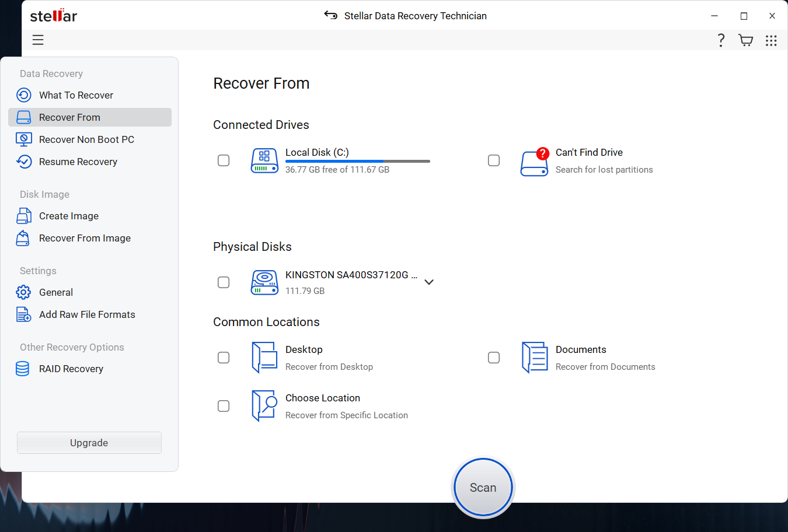
Task: Click the Recover from Desktop description
Action: tap(329, 367)
